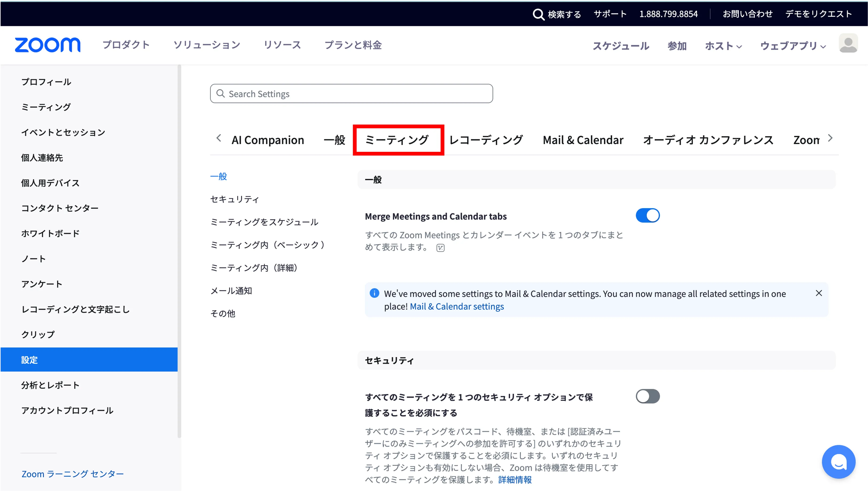Disable Merge Meetings and Calendar tabs toggle
The image size is (868, 491).
coord(647,215)
